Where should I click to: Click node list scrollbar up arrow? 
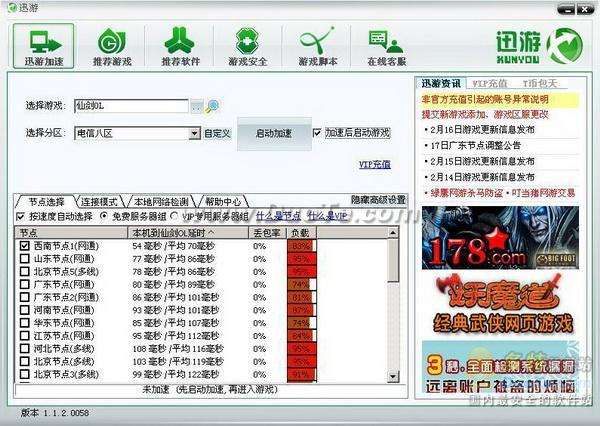[393, 233]
